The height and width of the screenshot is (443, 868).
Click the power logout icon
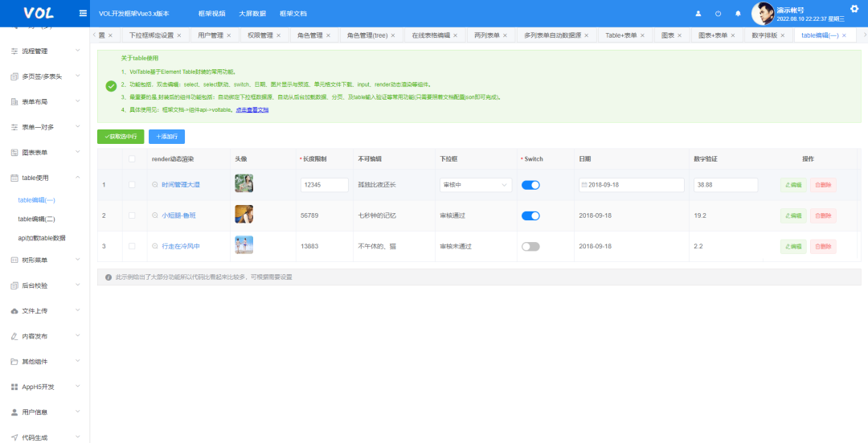click(x=718, y=14)
